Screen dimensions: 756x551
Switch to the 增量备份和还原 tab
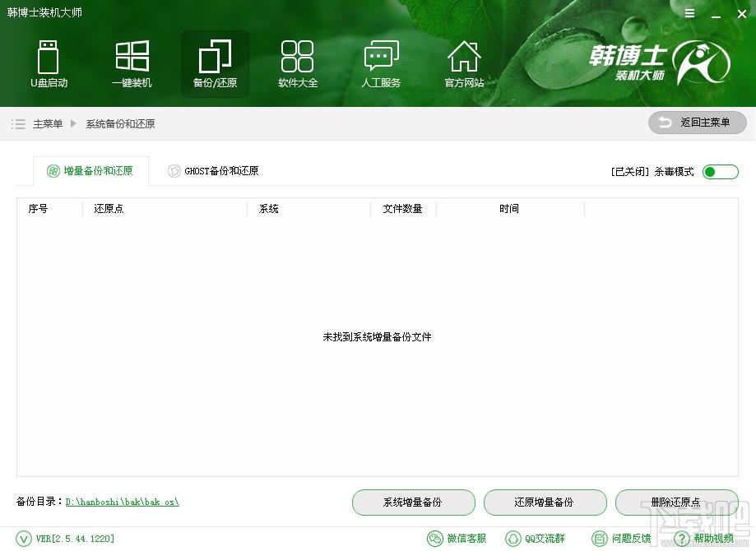[90, 171]
